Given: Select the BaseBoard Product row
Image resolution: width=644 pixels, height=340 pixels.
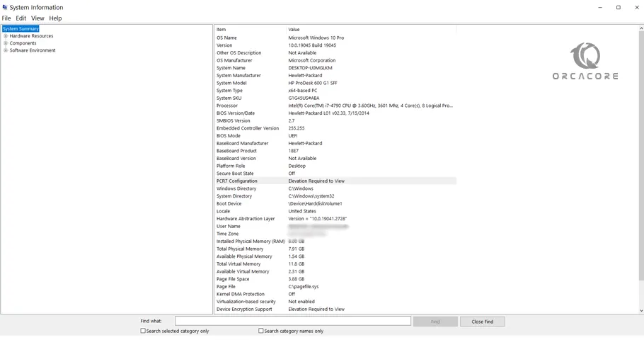Looking at the screenshot, I should point(335,151).
